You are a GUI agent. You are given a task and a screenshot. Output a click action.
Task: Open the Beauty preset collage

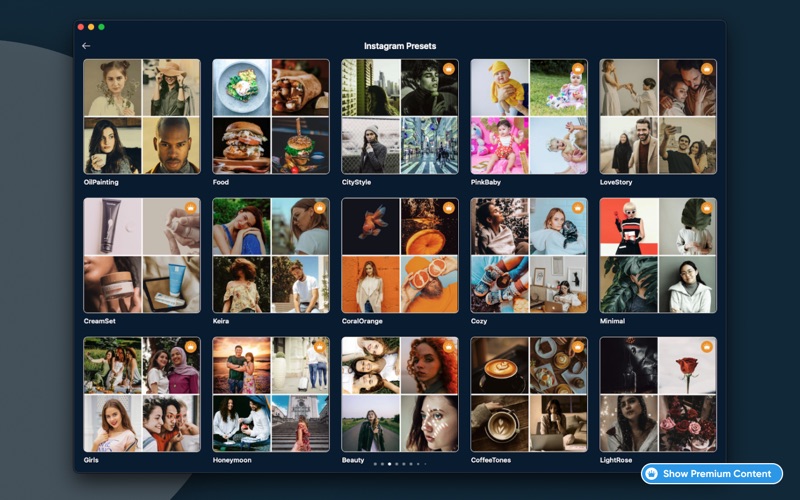[x=400, y=394]
